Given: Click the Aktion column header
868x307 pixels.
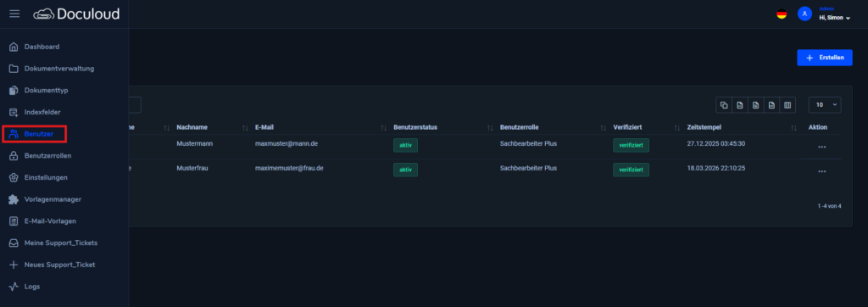Looking at the screenshot, I should click(818, 127).
